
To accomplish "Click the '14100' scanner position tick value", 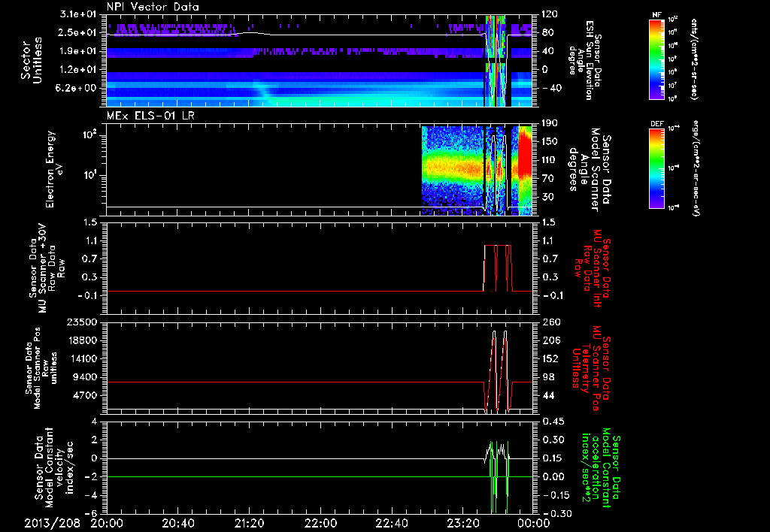I will click(81, 358).
